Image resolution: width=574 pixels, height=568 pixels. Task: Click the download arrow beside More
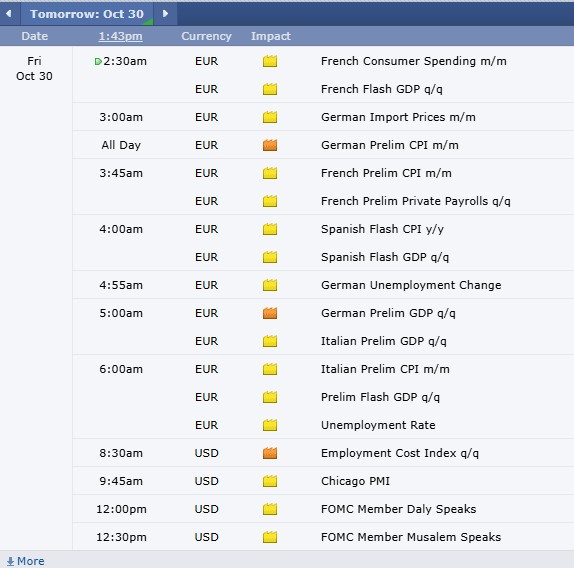[10, 561]
